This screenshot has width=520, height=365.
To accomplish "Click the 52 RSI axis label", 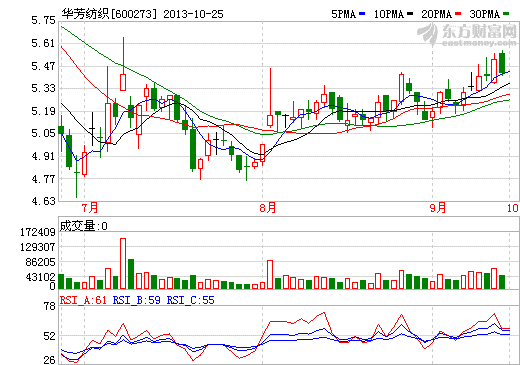I will click(x=50, y=336).
